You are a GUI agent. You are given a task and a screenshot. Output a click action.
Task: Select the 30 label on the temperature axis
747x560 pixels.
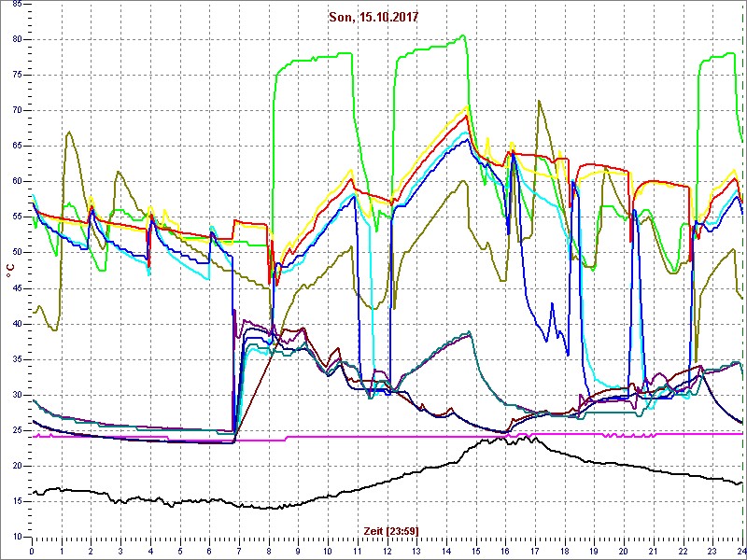[17, 395]
